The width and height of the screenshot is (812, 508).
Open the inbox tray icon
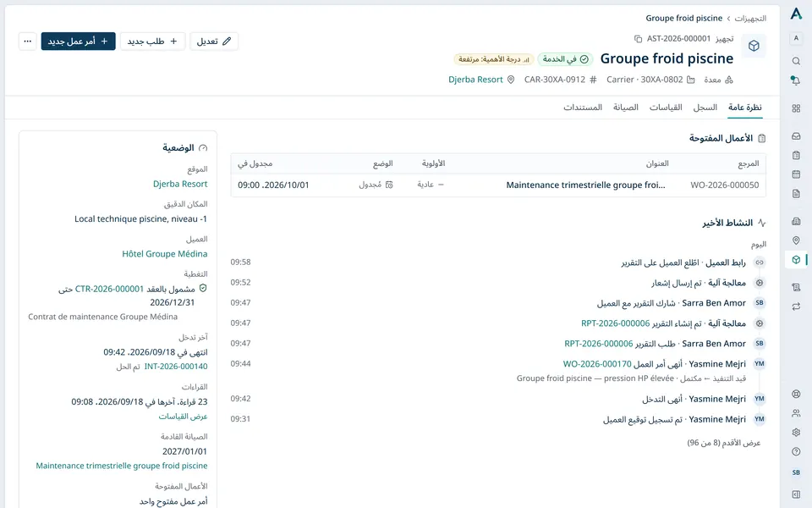click(x=796, y=135)
